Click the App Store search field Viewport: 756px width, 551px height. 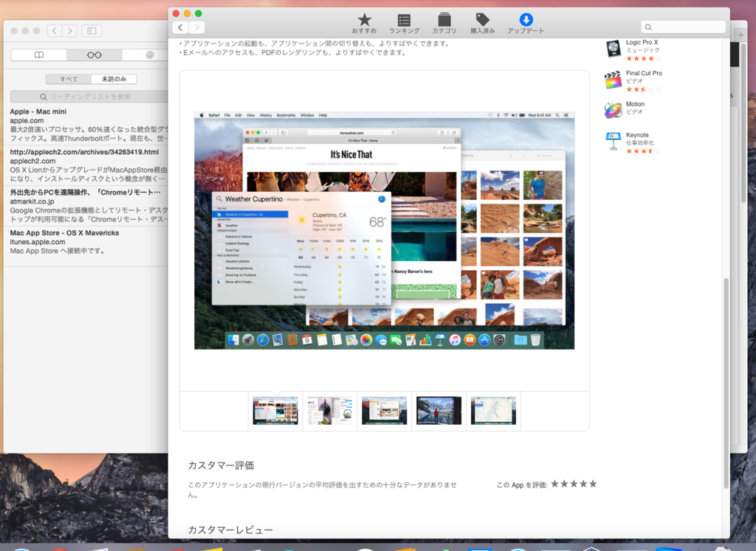coord(683,27)
